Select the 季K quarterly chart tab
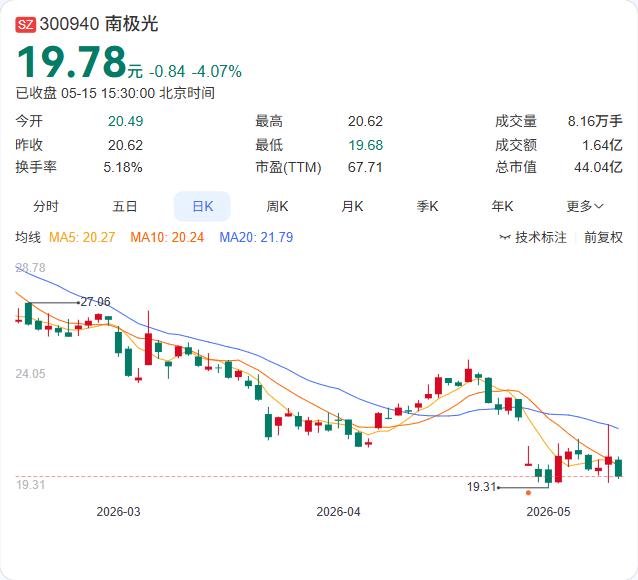The width and height of the screenshot is (638, 580). (x=427, y=206)
